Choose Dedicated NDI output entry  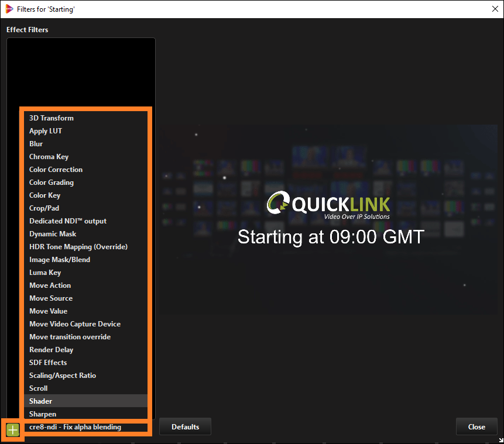click(85, 221)
